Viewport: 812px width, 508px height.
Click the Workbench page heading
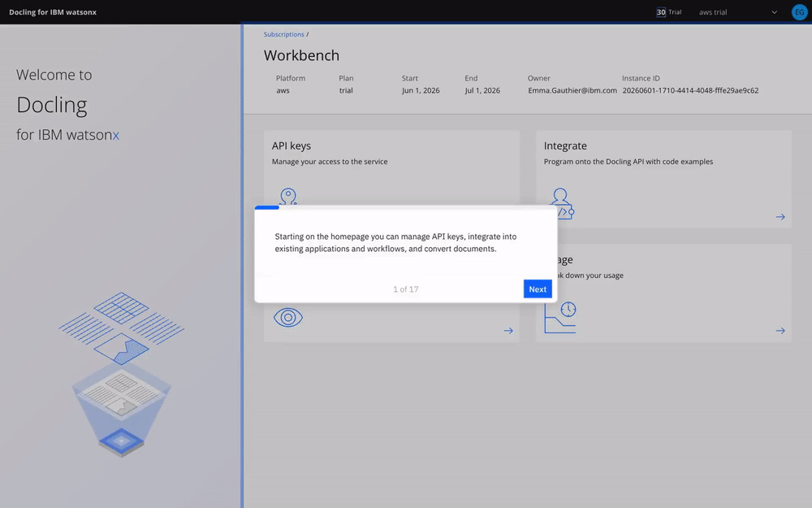click(x=301, y=55)
